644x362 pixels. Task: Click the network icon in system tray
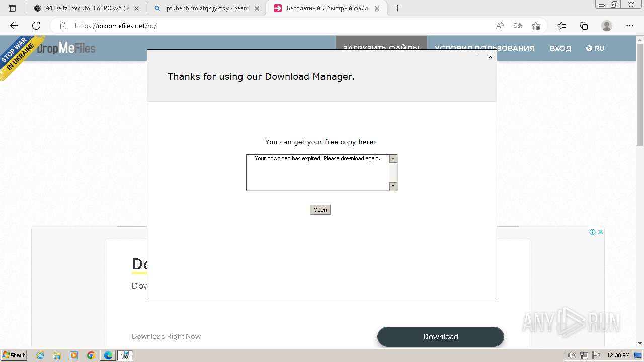tap(584, 355)
